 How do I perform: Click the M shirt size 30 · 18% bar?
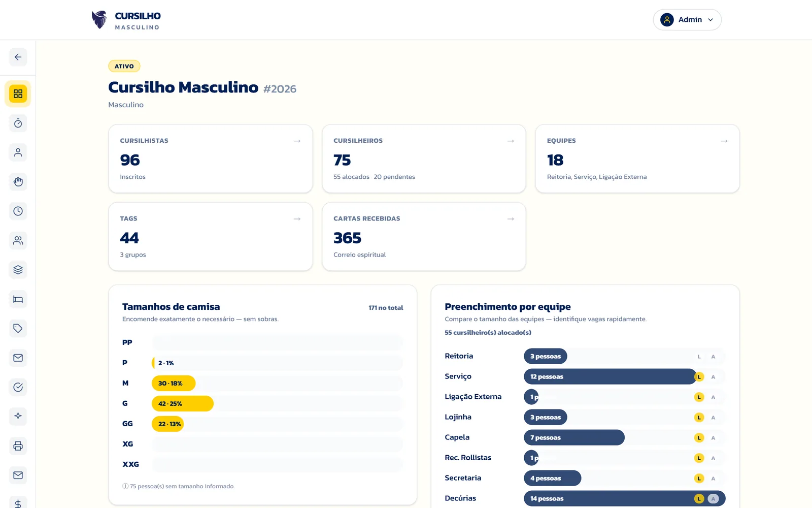coord(174,383)
